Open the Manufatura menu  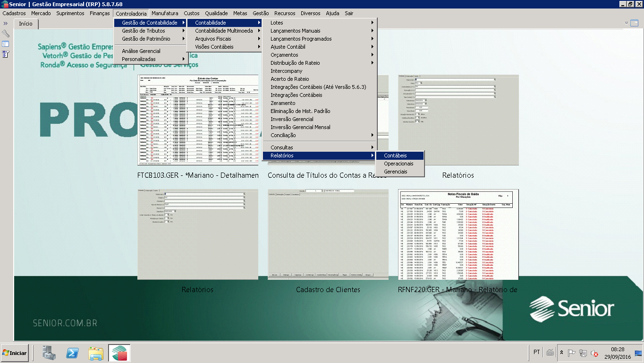[165, 13]
